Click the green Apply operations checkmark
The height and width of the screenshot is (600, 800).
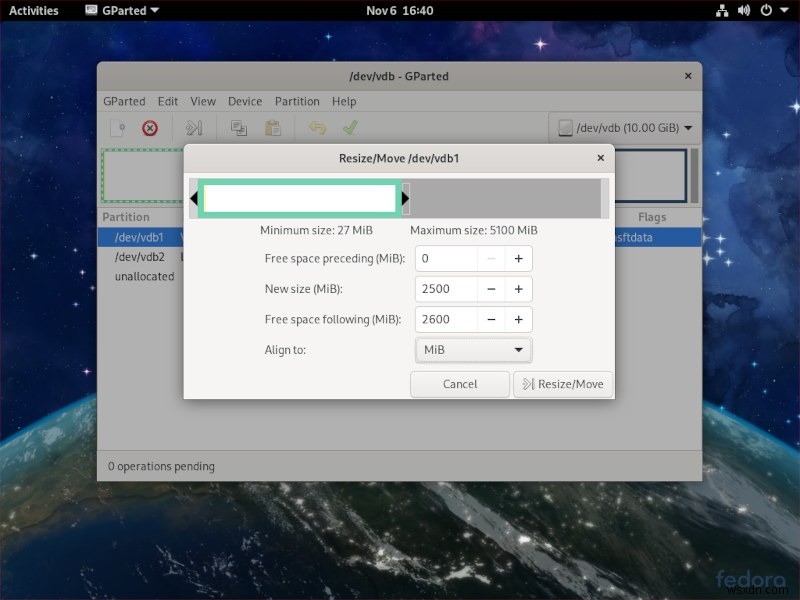[350, 128]
